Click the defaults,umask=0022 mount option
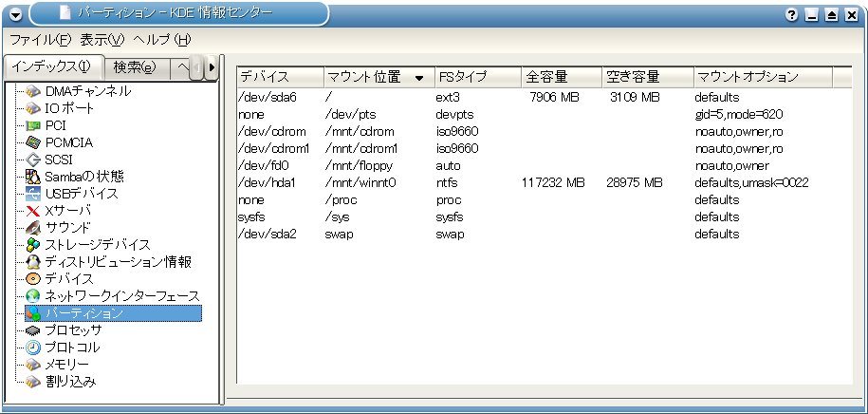868x414 pixels. click(751, 183)
